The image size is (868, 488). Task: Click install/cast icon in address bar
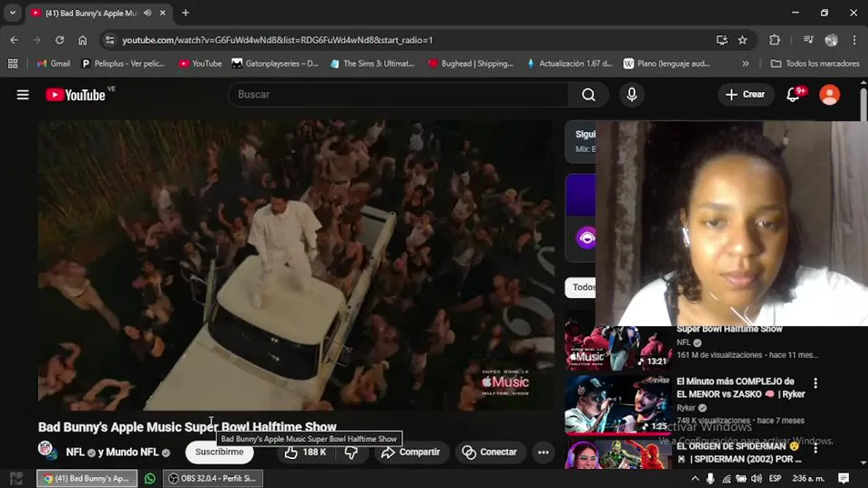(x=722, y=40)
